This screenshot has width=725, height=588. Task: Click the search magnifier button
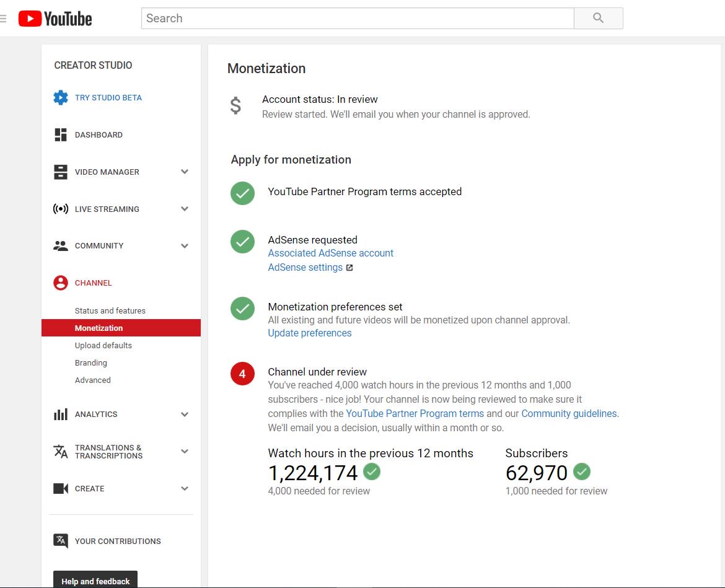tap(599, 18)
